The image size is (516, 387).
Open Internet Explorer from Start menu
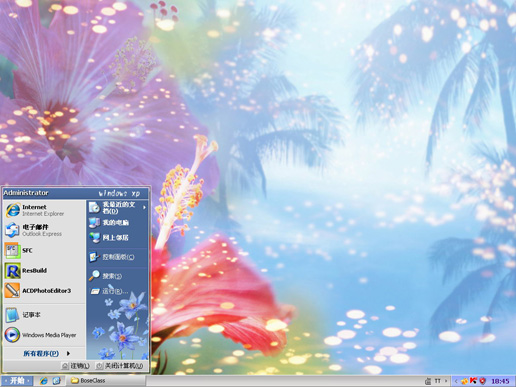pos(13,210)
